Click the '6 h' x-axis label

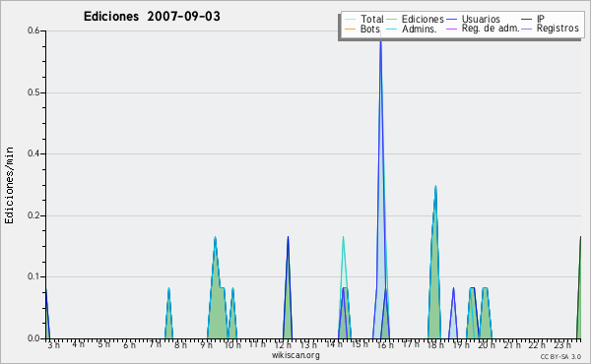point(129,345)
